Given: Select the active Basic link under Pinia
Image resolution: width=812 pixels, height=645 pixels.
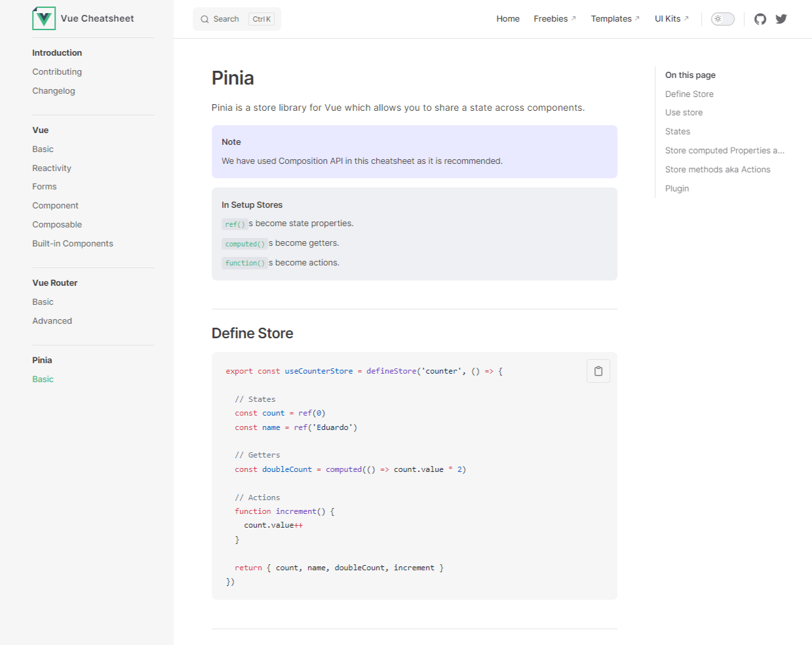Looking at the screenshot, I should coord(43,380).
